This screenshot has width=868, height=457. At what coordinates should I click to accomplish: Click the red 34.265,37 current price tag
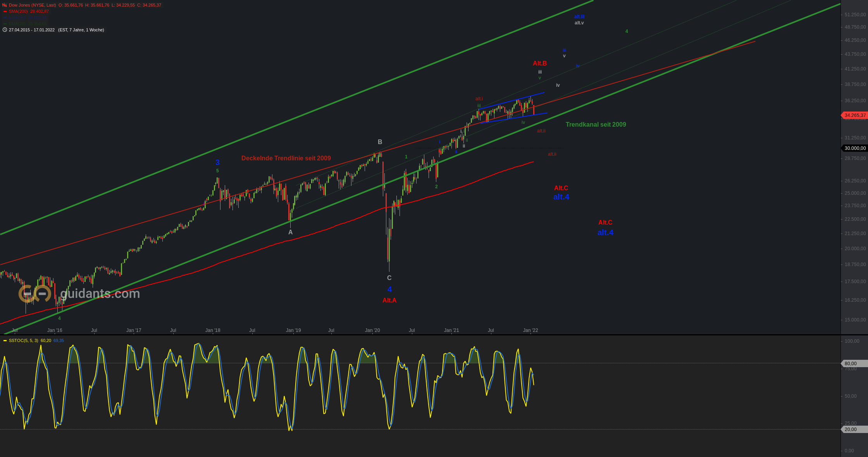(854, 115)
